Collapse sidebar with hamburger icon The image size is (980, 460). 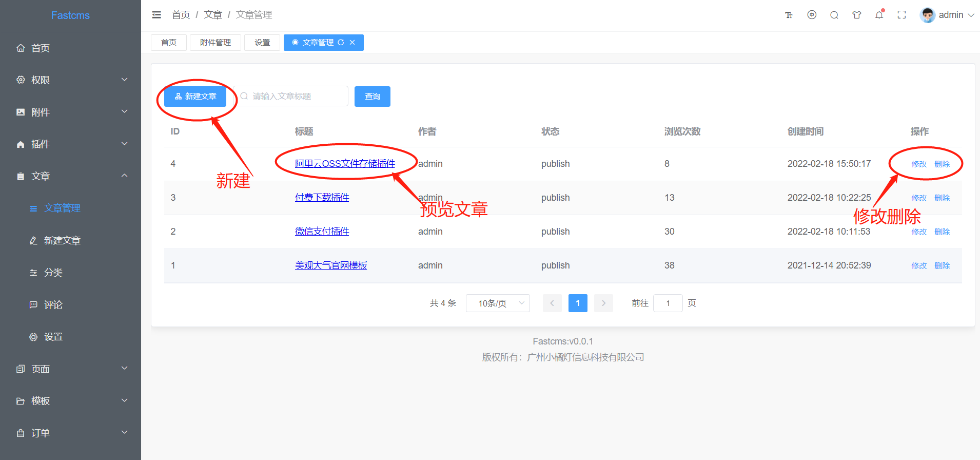[156, 15]
